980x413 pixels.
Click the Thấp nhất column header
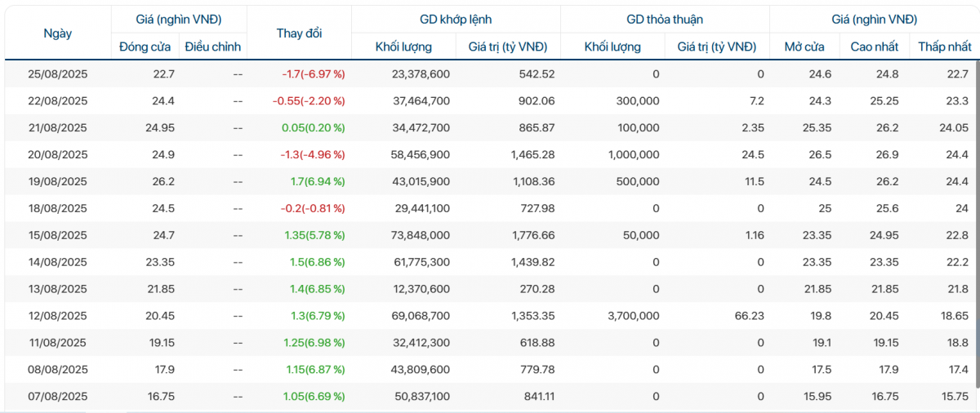click(944, 47)
